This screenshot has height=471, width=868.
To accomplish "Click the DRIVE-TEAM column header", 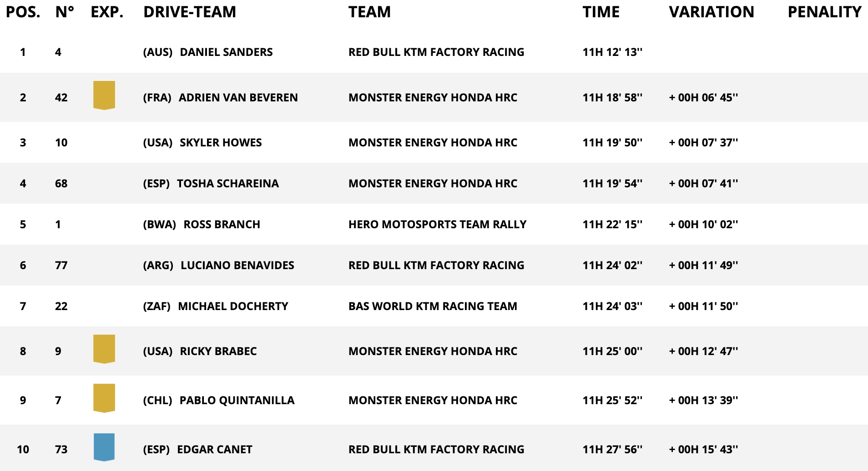I will (x=190, y=12).
